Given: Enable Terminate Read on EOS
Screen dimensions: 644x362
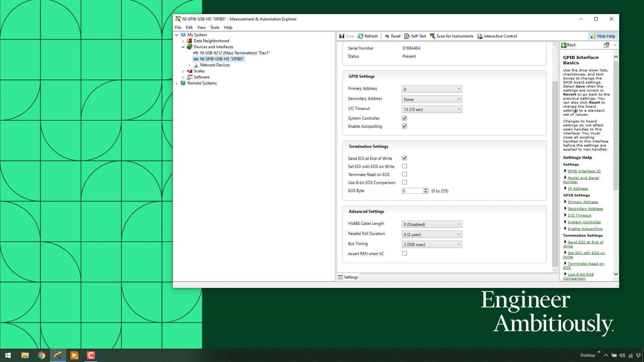Looking at the screenshot, I should (x=405, y=174).
